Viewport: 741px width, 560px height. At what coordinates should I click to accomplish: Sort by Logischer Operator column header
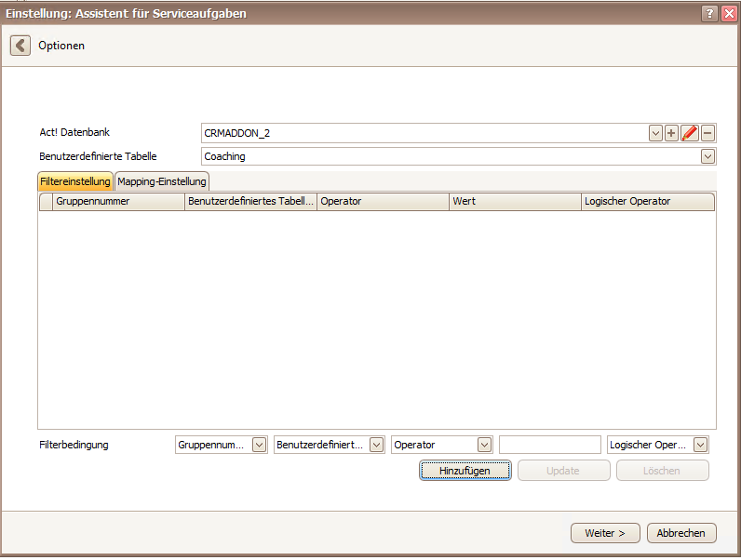pyautogui.click(x=648, y=201)
